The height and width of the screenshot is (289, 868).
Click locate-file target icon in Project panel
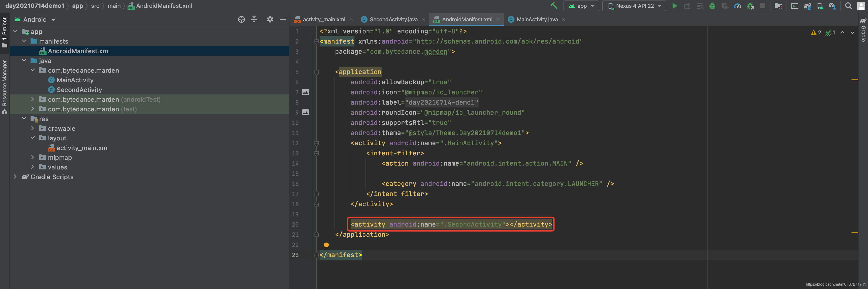(241, 20)
